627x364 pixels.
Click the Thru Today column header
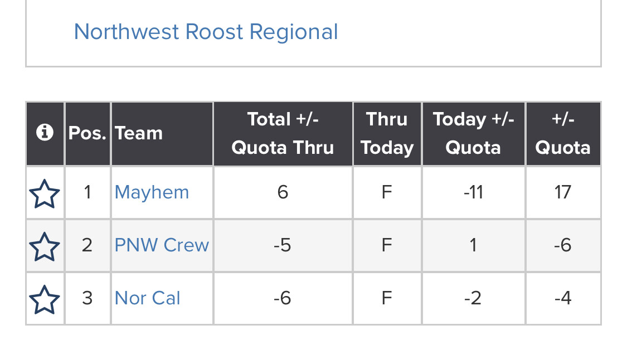387,133
